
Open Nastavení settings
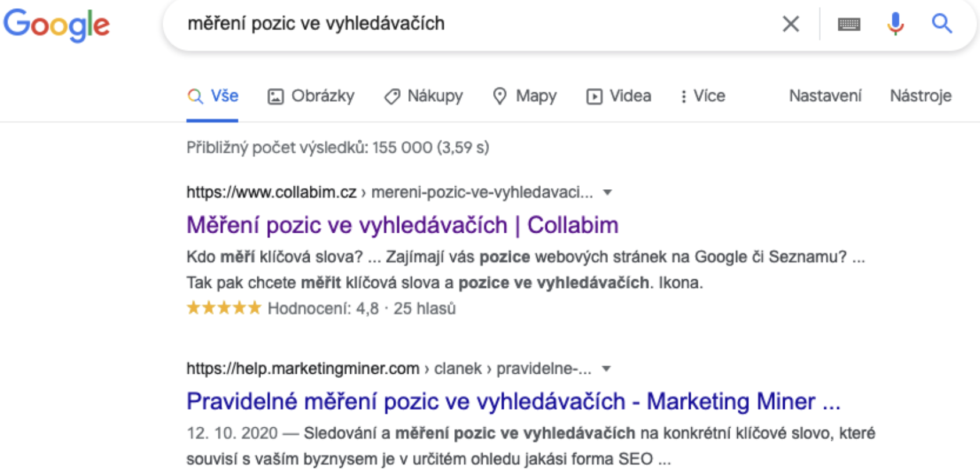825,96
